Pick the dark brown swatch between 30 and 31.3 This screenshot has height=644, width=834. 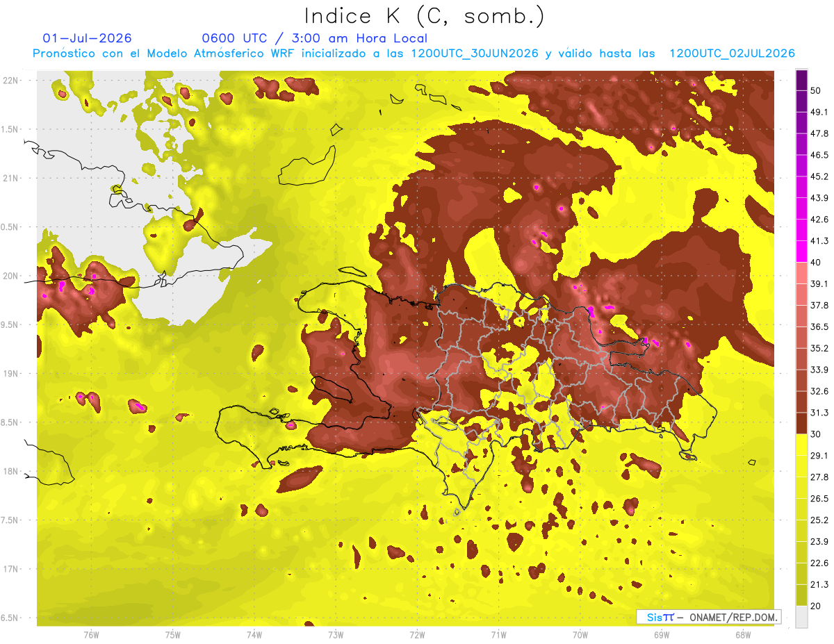click(x=801, y=423)
